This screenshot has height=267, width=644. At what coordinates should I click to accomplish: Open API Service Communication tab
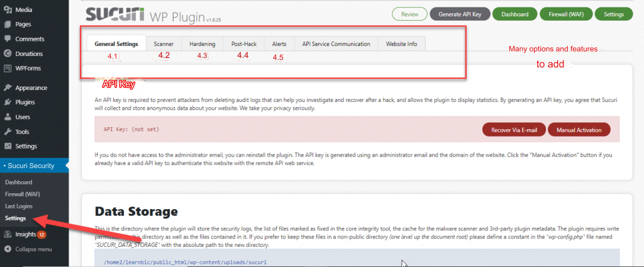coord(336,44)
